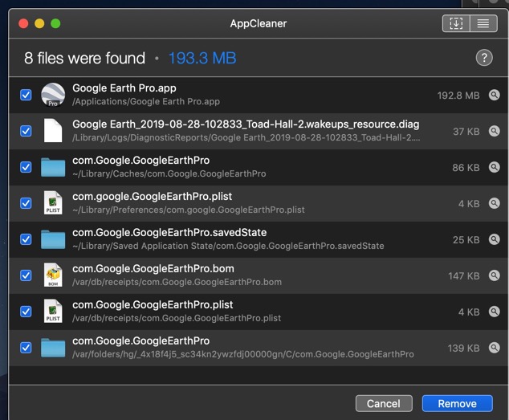
Task: Uncheck the /var/folders GoogleEarthPro folder
Action: (26, 348)
